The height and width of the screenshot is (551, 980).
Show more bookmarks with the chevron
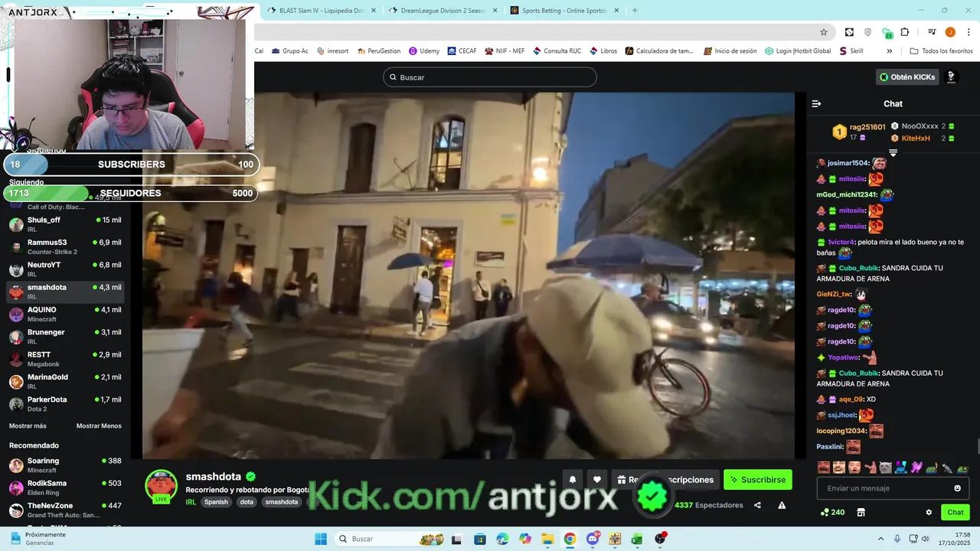click(889, 51)
